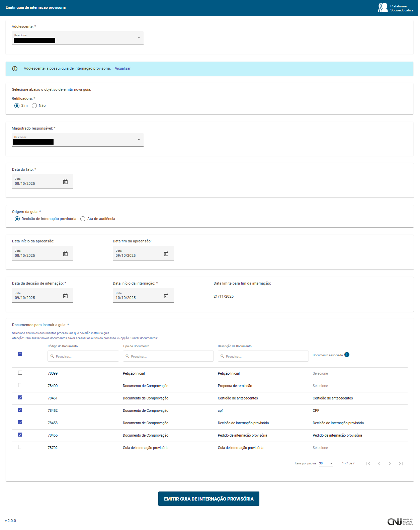Open calendar for Data fim da apreensão
This screenshot has height=530, width=420.
(x=166, y=254)
